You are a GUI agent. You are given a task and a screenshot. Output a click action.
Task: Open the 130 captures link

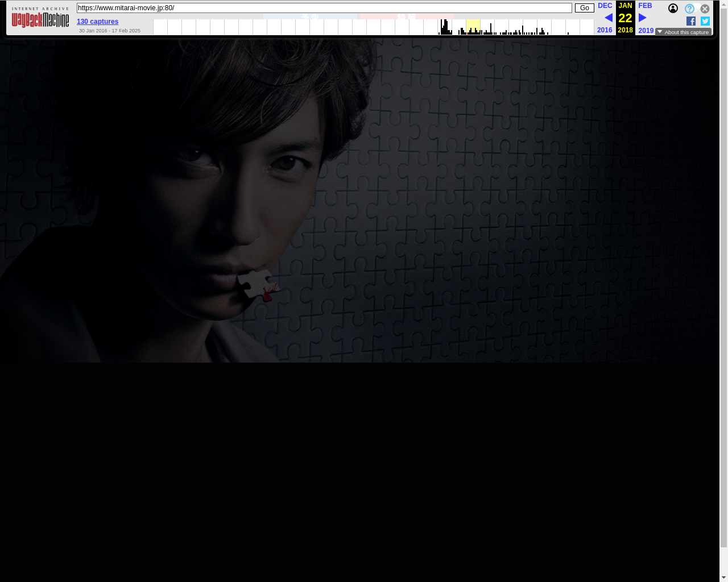point(97,22)
